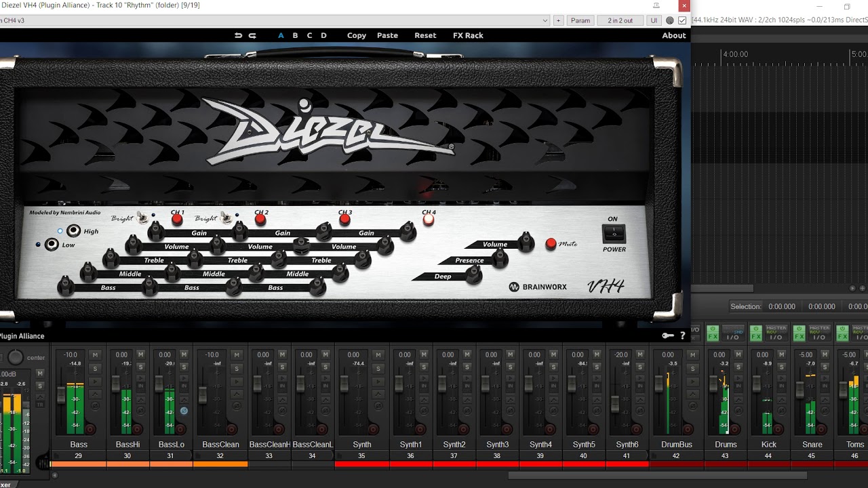
Task: Click the master Volume knob
Action: click(x=526, y=241)
